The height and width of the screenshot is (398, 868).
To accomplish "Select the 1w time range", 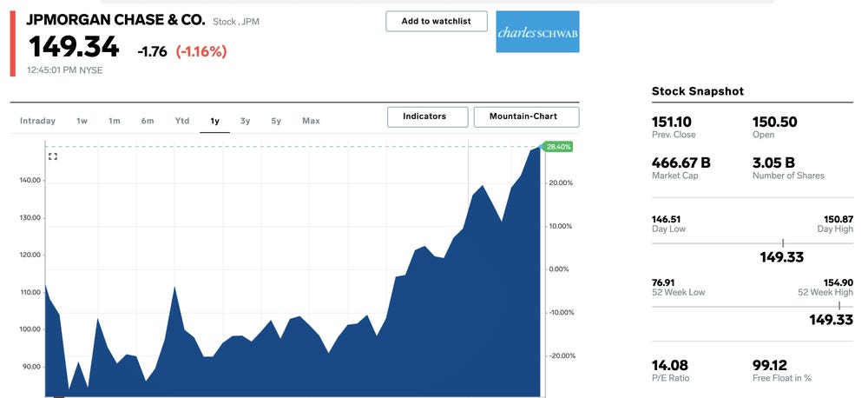I will 82,121.
